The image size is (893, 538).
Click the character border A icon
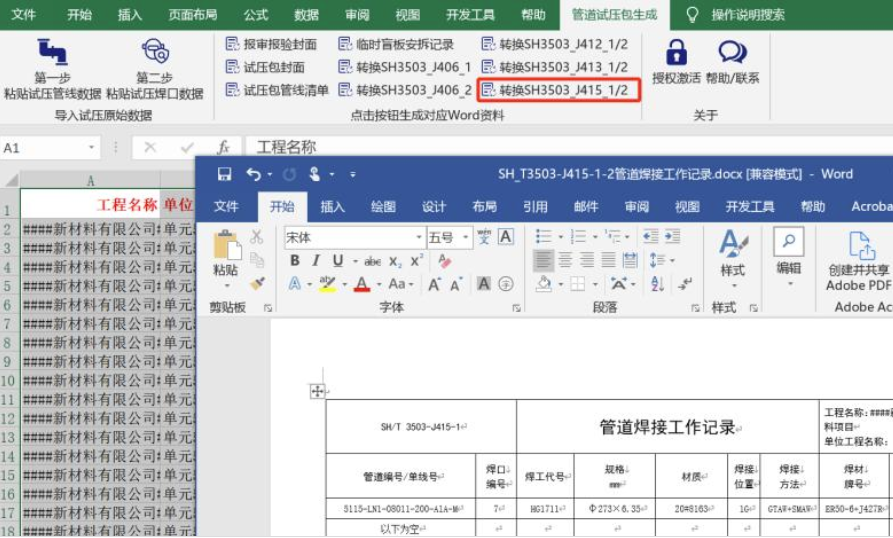[x=506, y=237]
